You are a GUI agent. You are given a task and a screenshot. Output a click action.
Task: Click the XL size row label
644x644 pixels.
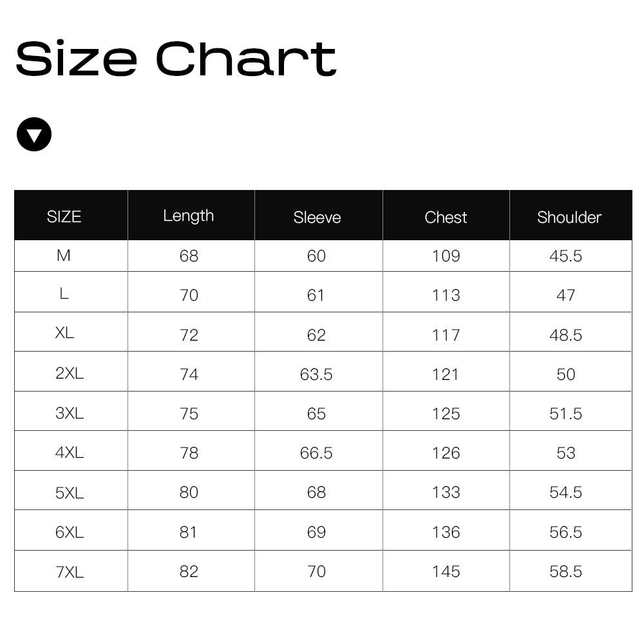click(x=64, y=333)
